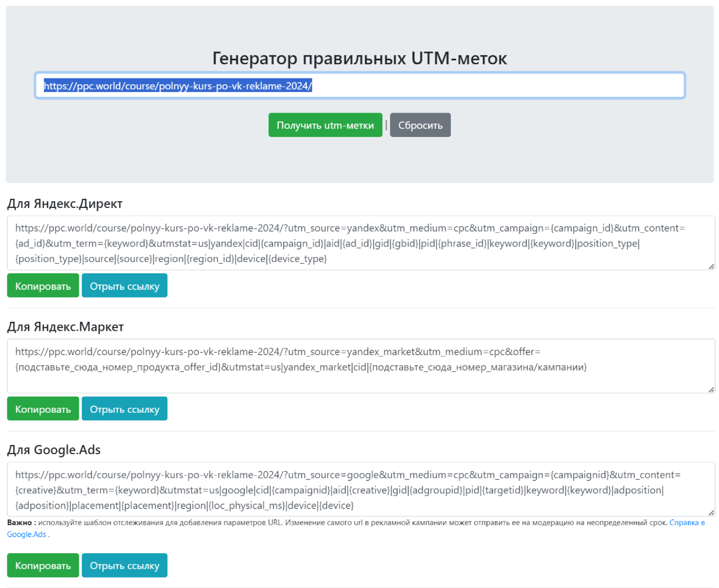Click the "Для Яндекс.Директ" section heading

tap(65, 204)
